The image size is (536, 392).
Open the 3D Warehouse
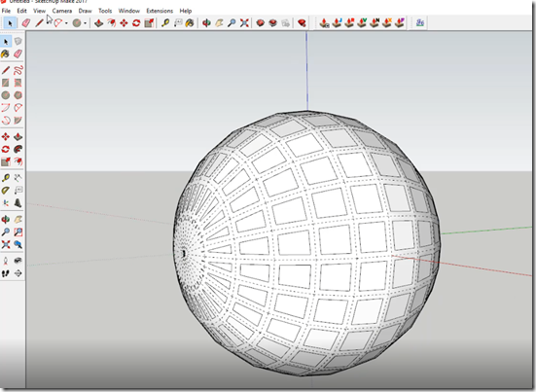point(260,23)
